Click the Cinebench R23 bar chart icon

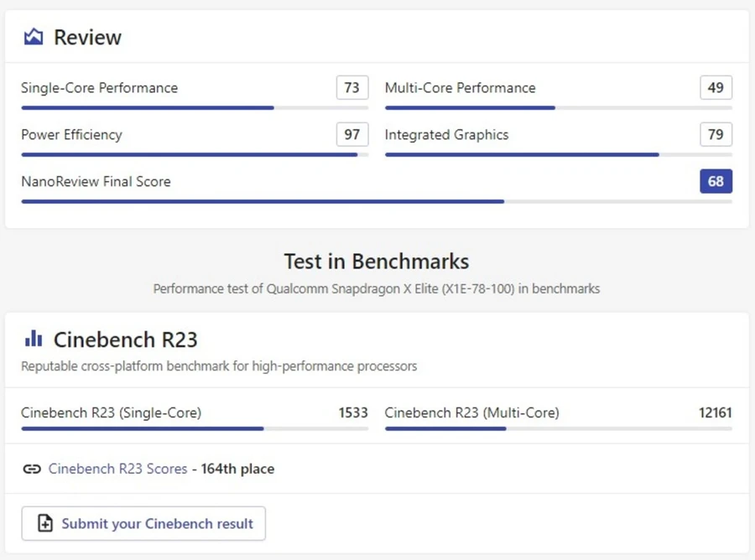pos(34,339)
